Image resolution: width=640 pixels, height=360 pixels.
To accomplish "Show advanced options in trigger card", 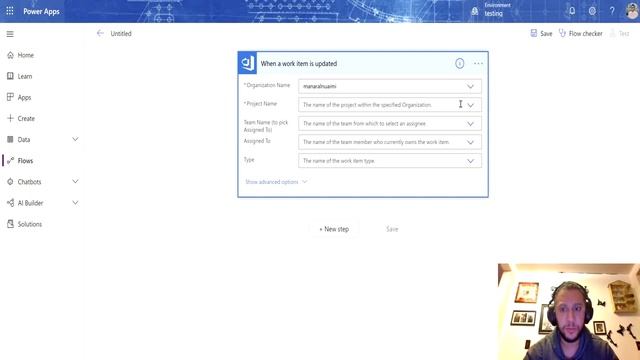I will point(276,182).
